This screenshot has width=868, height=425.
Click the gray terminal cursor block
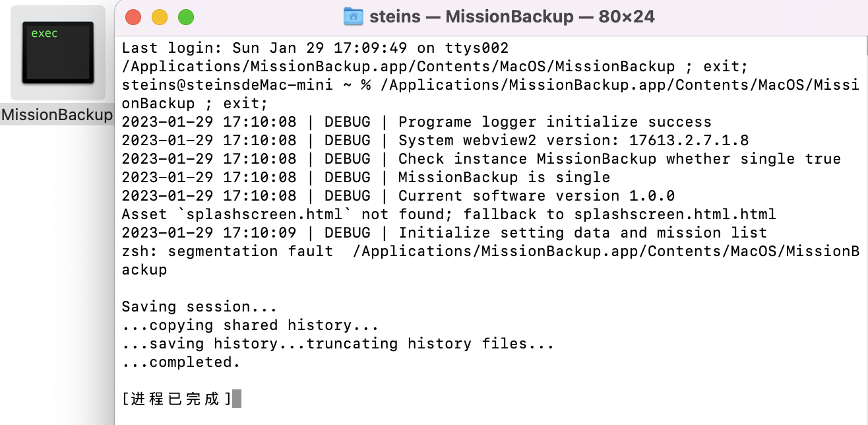(237, 399)
